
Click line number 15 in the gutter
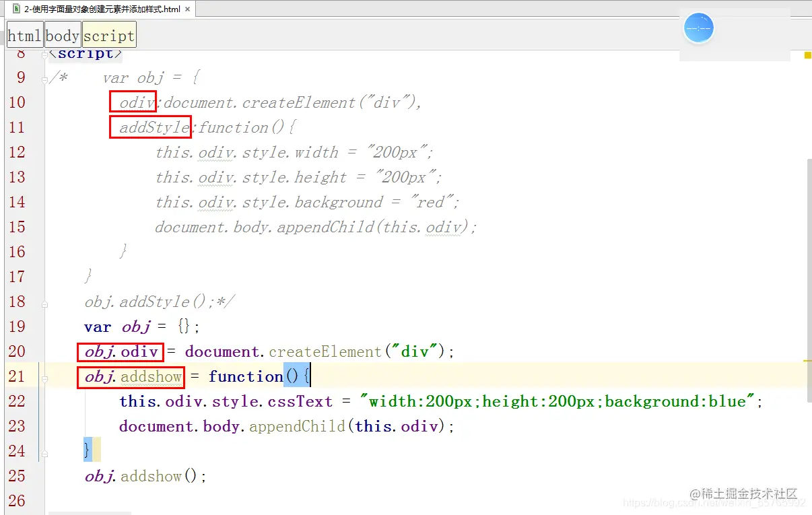pos(17,227)
